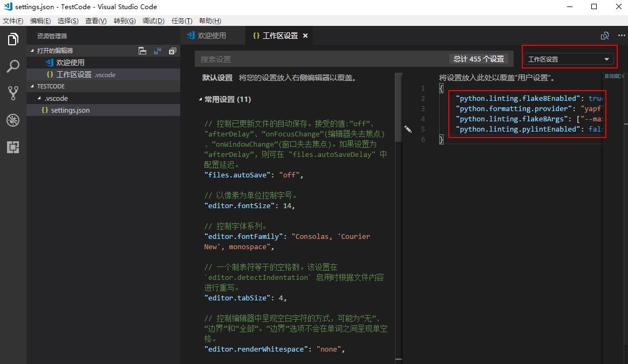Open the Search view in activity bar
Screen dimensions: 628x364
pos(13,66)
